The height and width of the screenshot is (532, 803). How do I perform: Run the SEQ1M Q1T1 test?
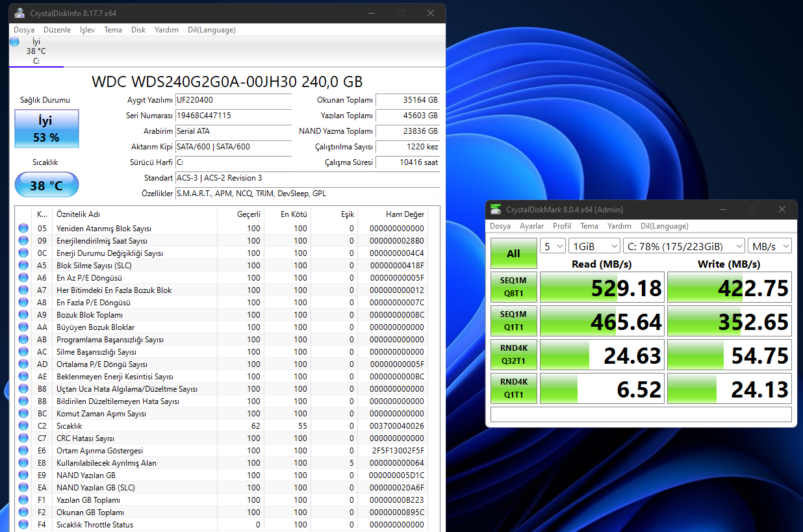click(513, 321)
